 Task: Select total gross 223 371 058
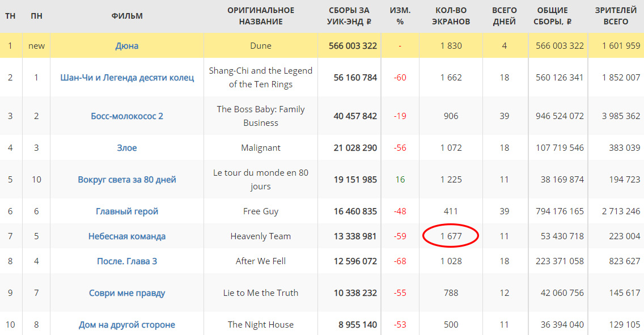point(560,261)
